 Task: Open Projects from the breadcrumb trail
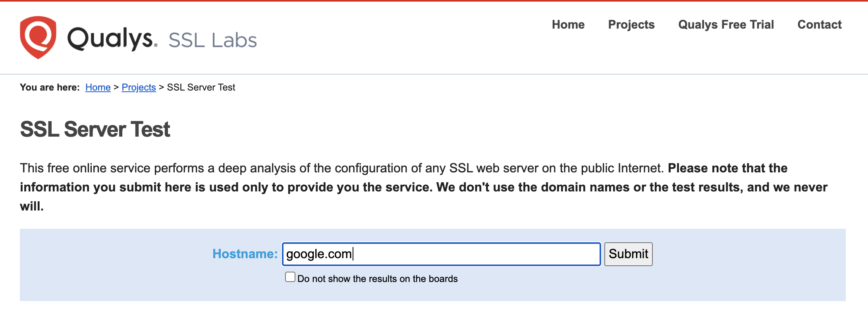click(x=139, y=87)
